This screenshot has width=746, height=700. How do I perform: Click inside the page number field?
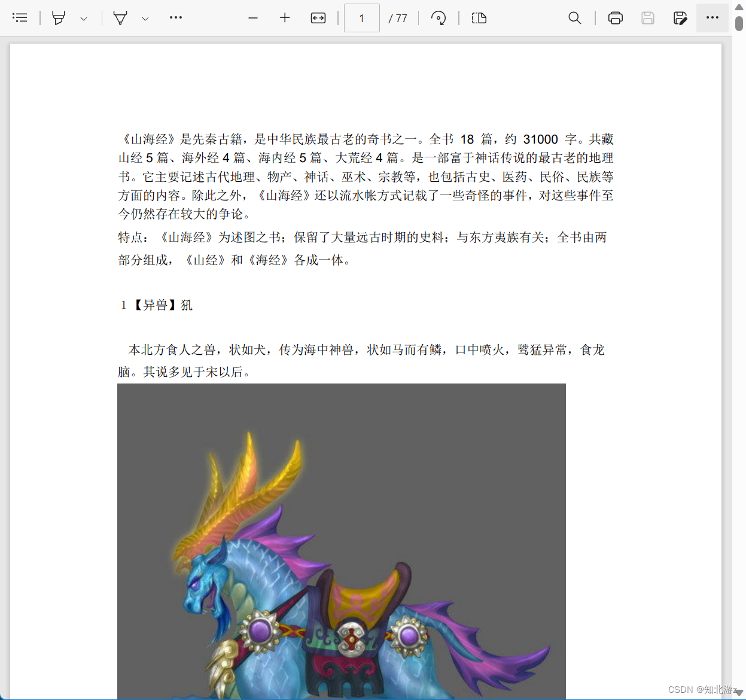tap(361, 18)
